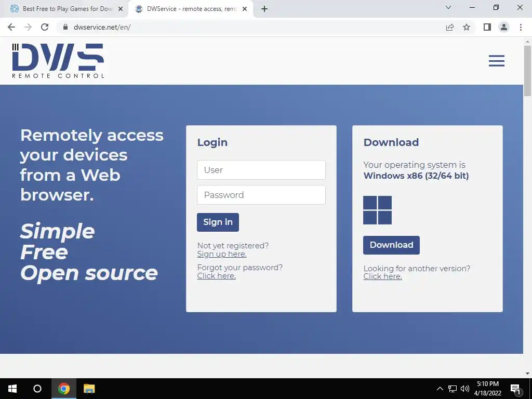Switch to Best Free to Play Games tab

pos(64,9)
